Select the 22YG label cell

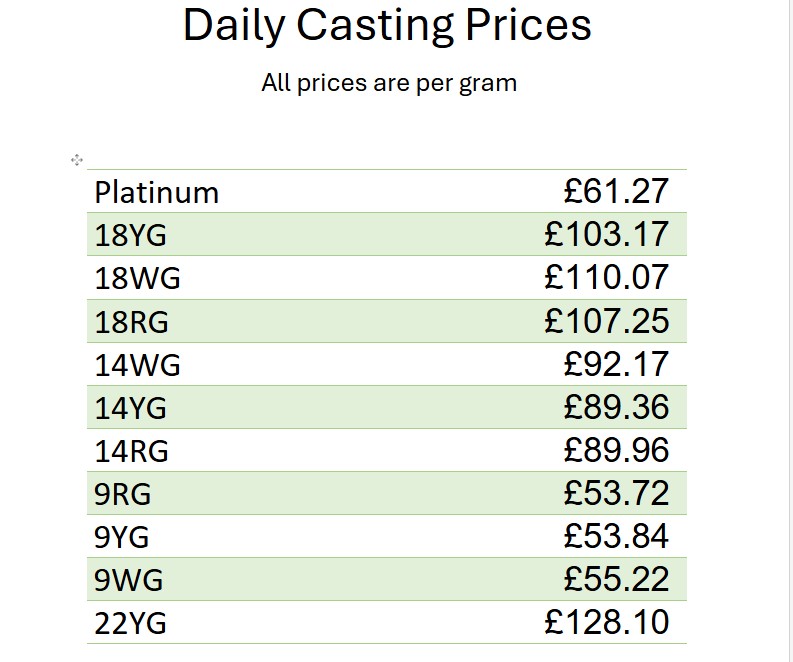(x=131, y=624)
